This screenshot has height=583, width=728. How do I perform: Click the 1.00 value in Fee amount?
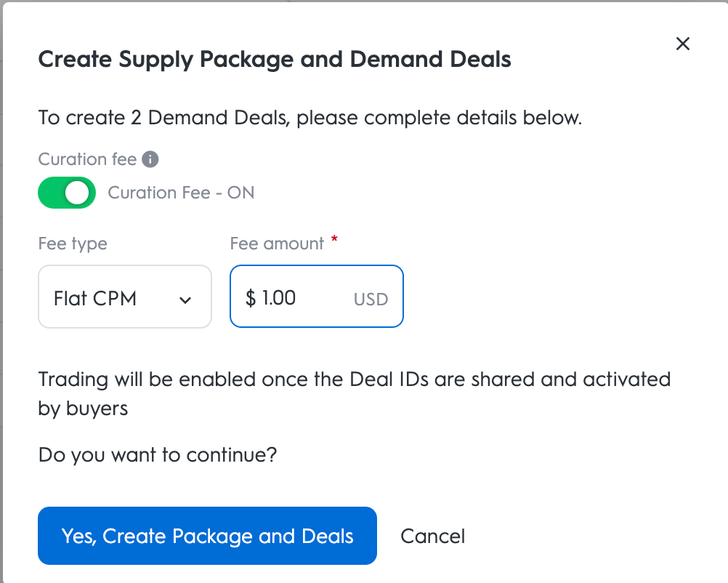(x=279, y=297)
